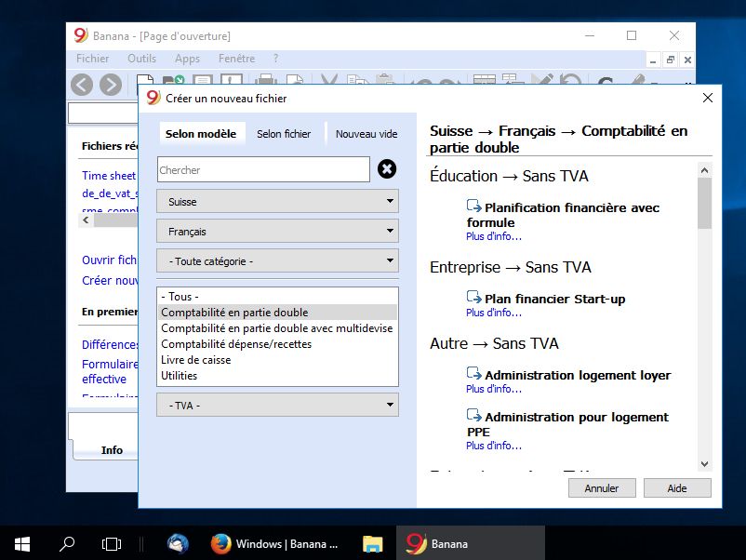Open the Time sheet recent file link
This screenshot has height=560, width=746.
coord(109,176)
